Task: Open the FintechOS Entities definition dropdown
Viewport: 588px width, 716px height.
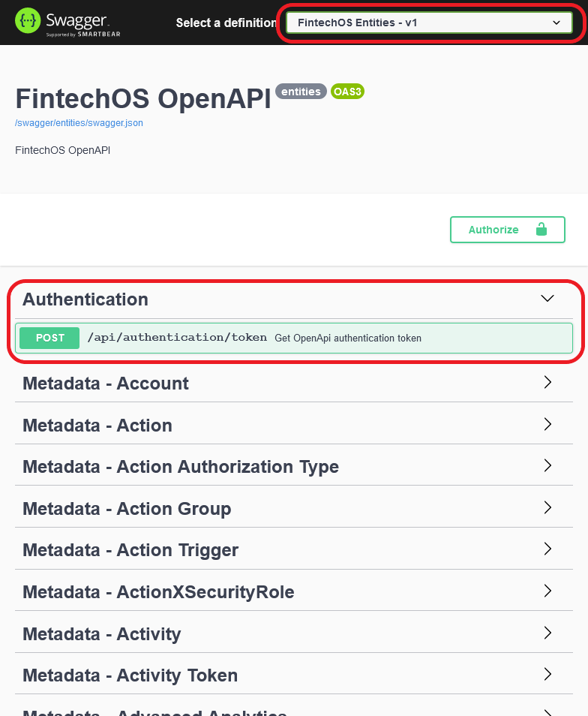Action: tap(430, 23)
